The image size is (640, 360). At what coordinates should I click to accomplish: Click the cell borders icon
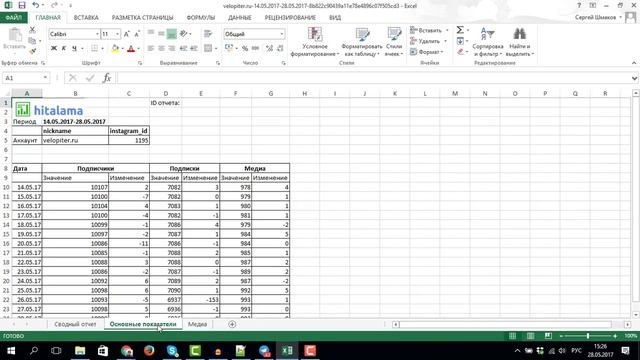pos(94,48)
